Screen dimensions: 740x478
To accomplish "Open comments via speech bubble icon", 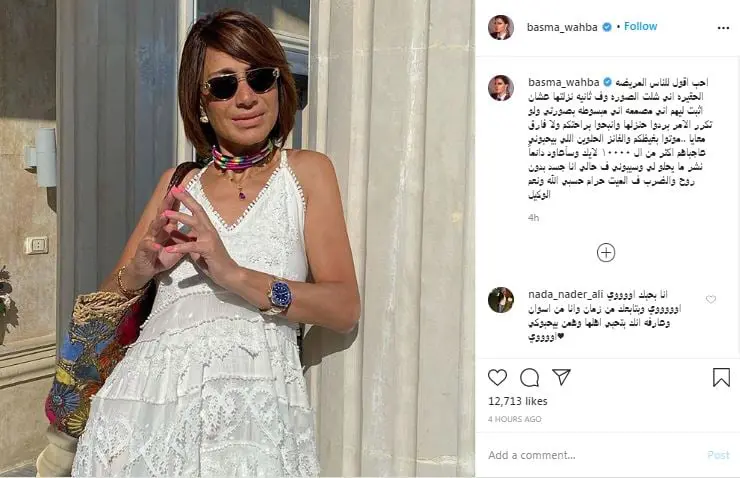I will click(530, 377).
